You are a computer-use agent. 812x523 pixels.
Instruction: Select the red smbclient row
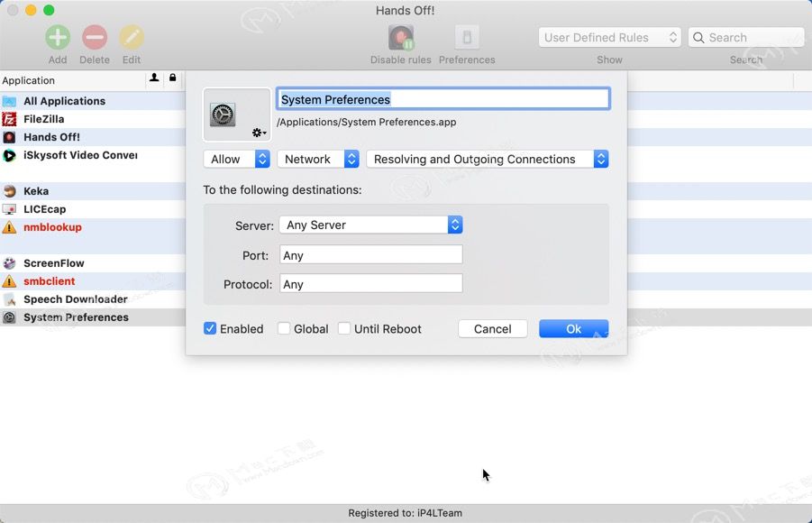pos(93,281)
